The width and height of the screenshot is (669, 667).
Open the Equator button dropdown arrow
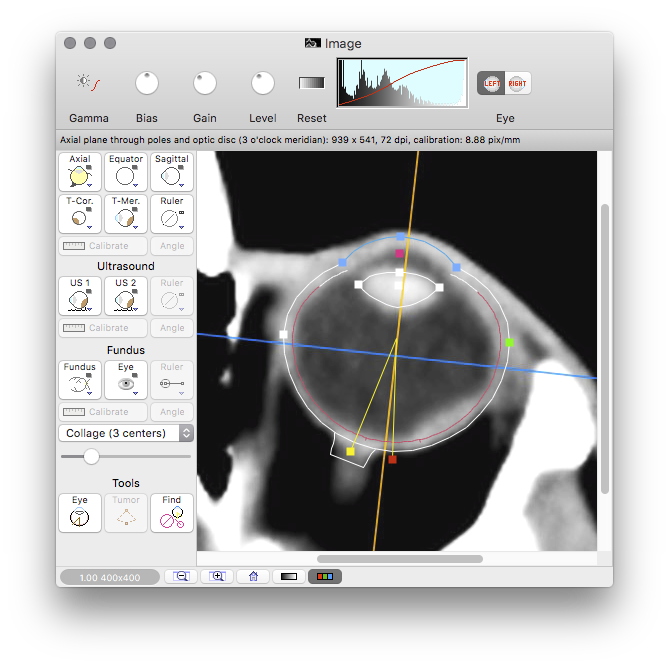[x=135, y=186]
